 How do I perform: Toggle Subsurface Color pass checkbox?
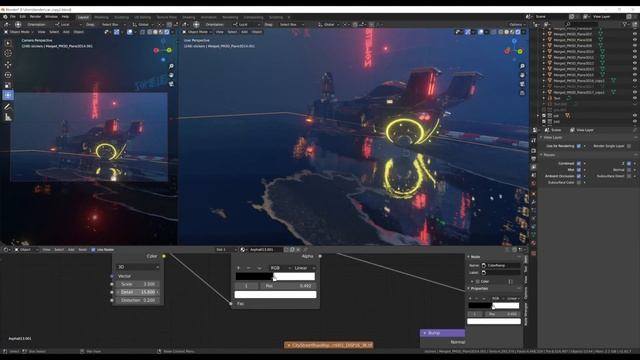point(579,182)
